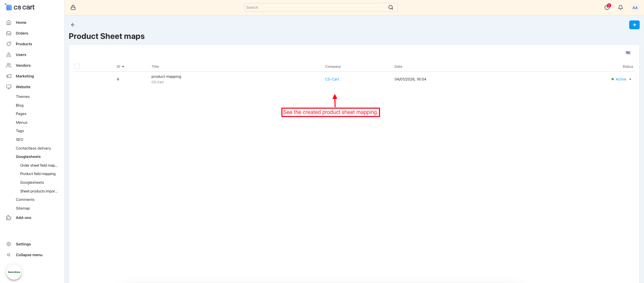Viewport: 644px width, 283px height.
Task: Open the Marketing menu
Action: point(25,76)
